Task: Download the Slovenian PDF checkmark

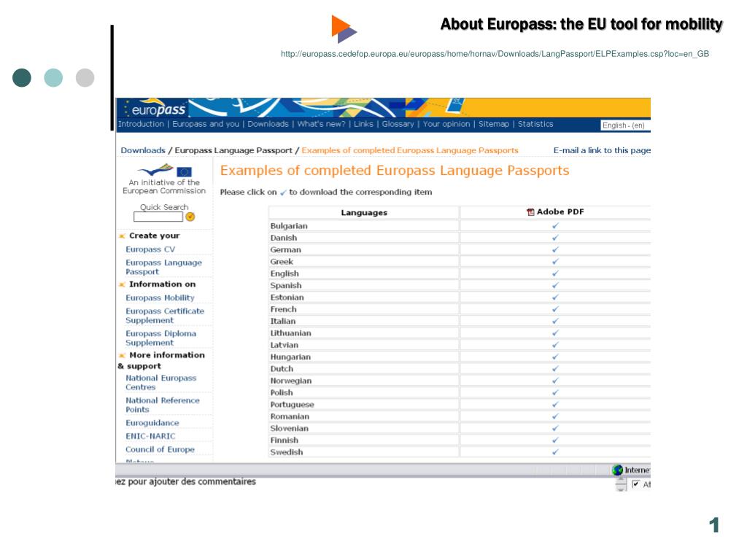Action: coord(555,428)
